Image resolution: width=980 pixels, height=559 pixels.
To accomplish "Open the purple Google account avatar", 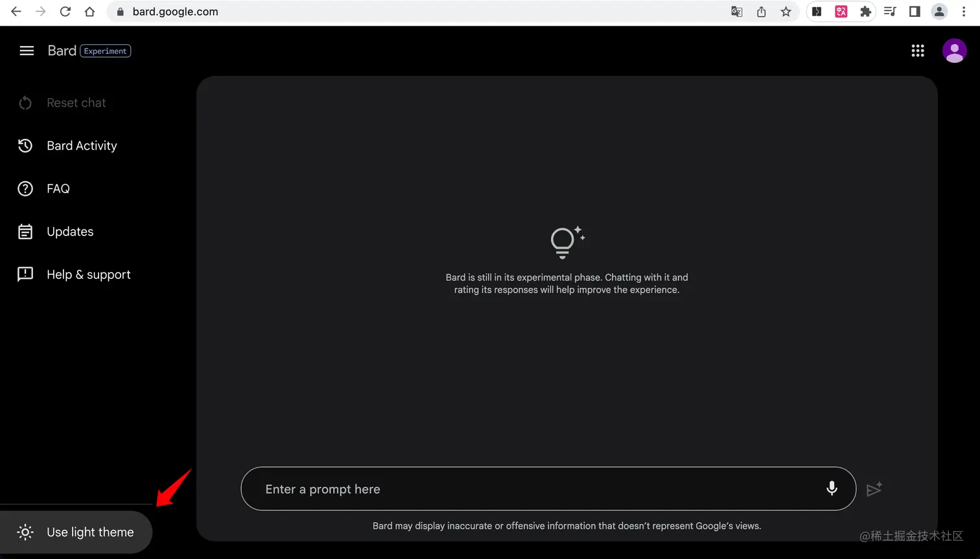I will [x=954, y=51].
